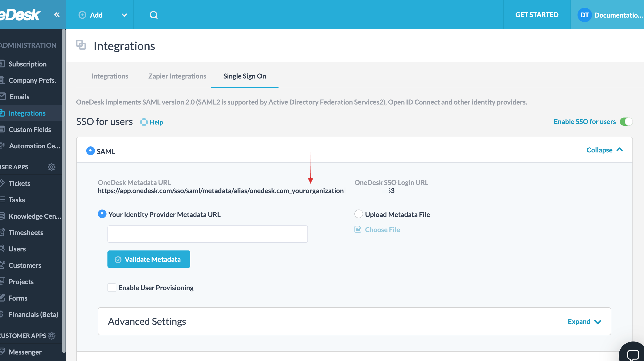Viewport: 644px width, 361px height.
Task: Switch to the Zapier Integrations tab
Action: tap(177, 76)
